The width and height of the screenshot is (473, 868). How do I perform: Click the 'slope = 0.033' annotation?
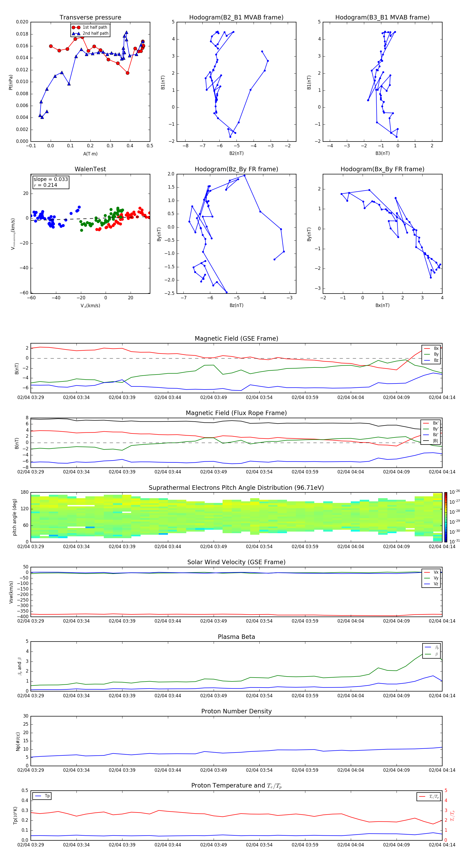coord(51,179)
